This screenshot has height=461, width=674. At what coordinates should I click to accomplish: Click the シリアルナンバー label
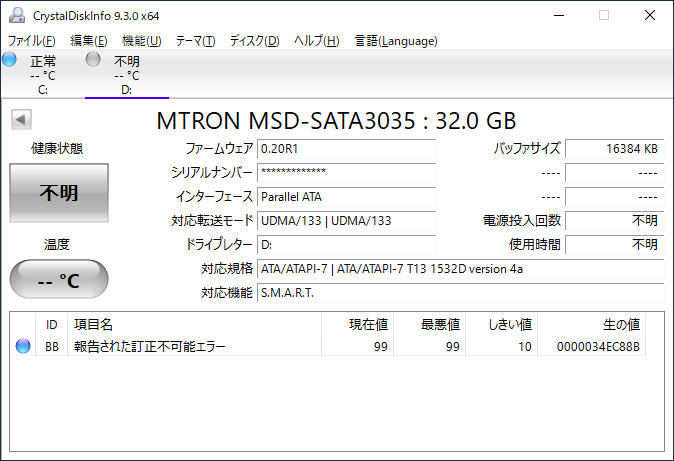point(212,173)
